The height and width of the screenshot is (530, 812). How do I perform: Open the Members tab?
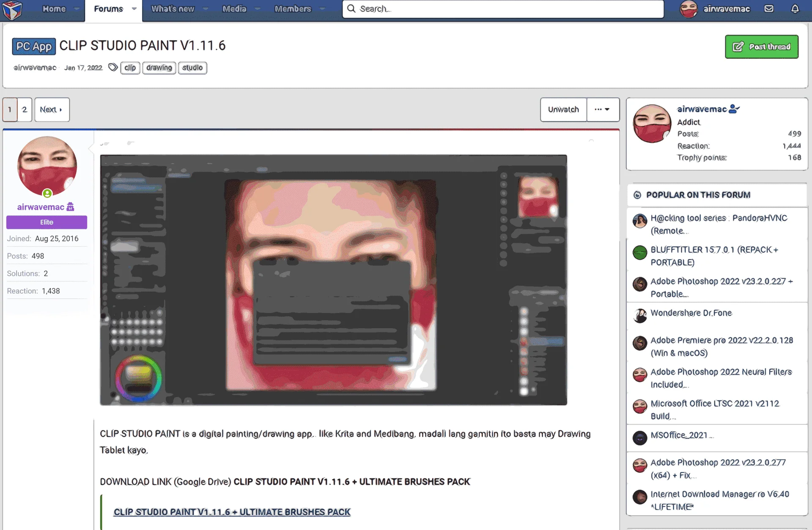point(293,9)
